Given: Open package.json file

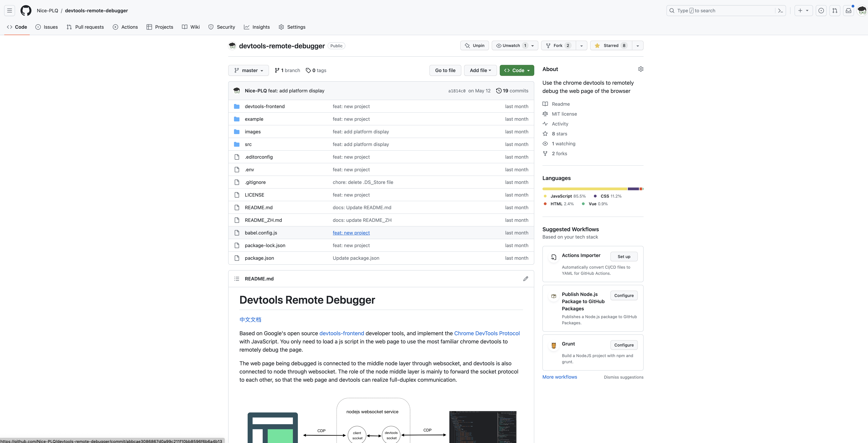Looking at the screenshot, I should click(x=259, y=258).
